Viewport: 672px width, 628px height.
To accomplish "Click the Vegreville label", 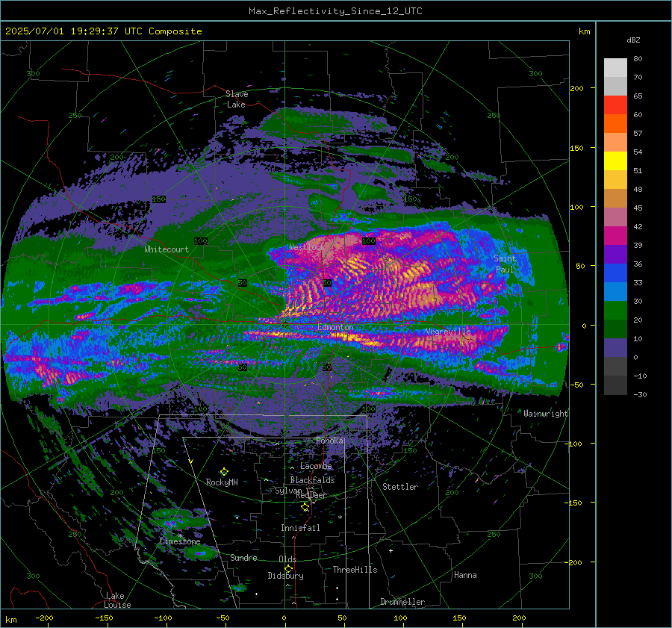I will tap(448, 332).
